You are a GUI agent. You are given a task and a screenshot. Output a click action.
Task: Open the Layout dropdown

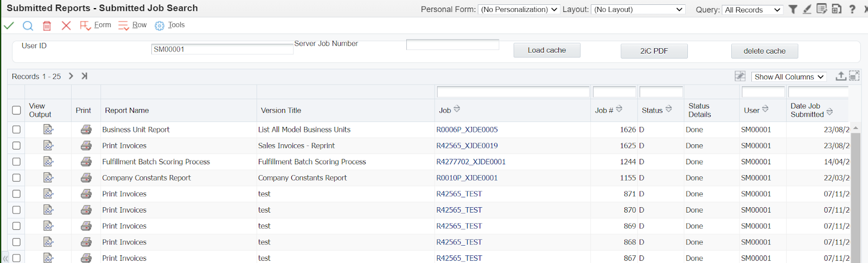click(x=638, y=9)
